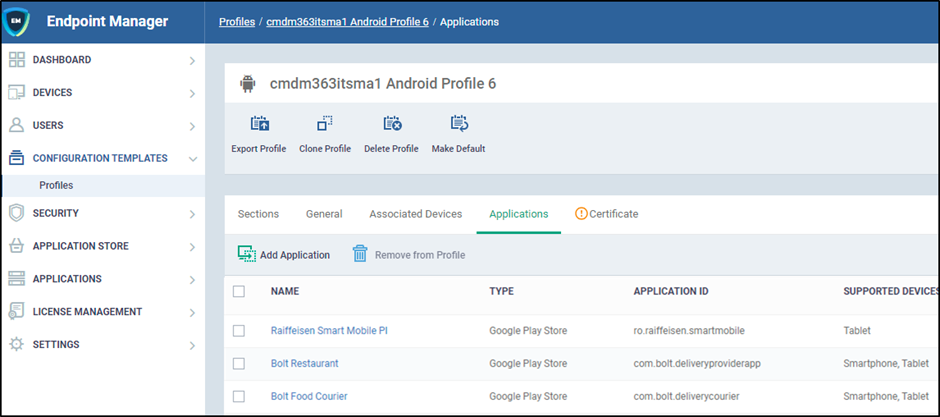Viewport: 940px width, 417px height.
Task: Click the Security shield icon
Action: 17,213
